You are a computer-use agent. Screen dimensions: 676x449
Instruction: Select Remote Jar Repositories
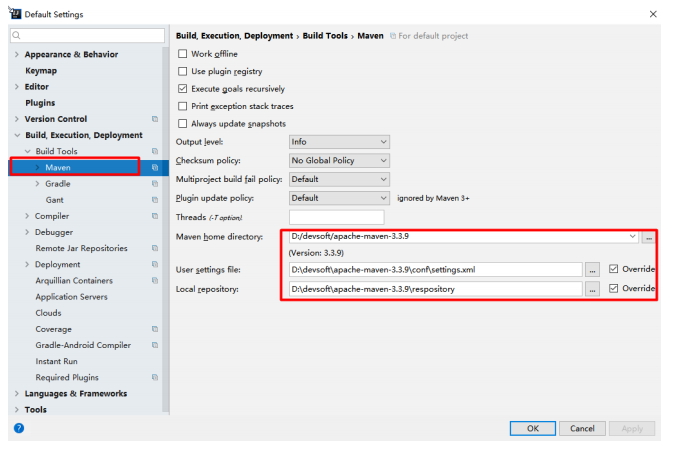click(x=81, y=248)
